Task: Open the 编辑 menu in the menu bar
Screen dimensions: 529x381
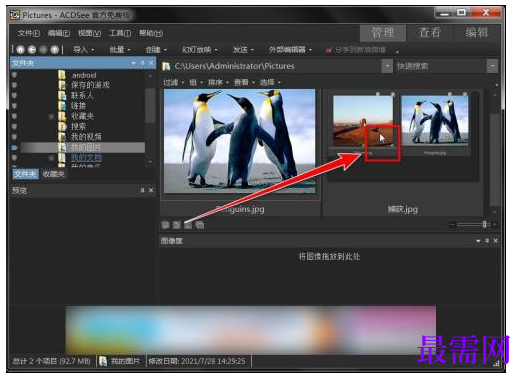Action: 59,33
